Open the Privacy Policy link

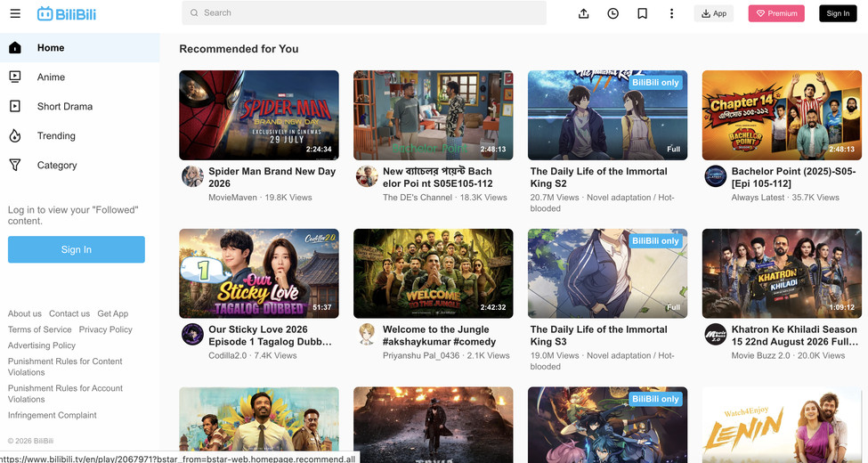pos(105,329)
